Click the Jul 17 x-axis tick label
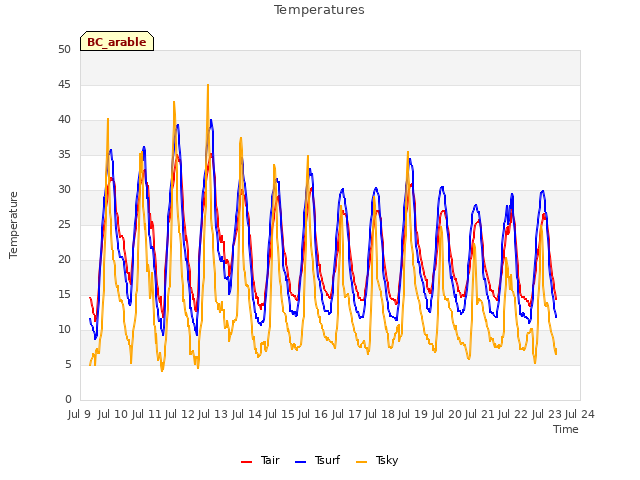The width and height of the screenshot is (640, 480). pos(347,414)
